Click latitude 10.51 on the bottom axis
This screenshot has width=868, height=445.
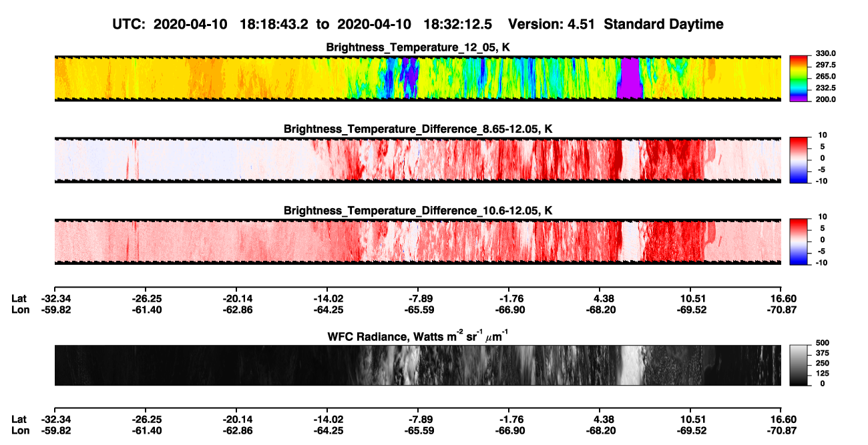693,420
